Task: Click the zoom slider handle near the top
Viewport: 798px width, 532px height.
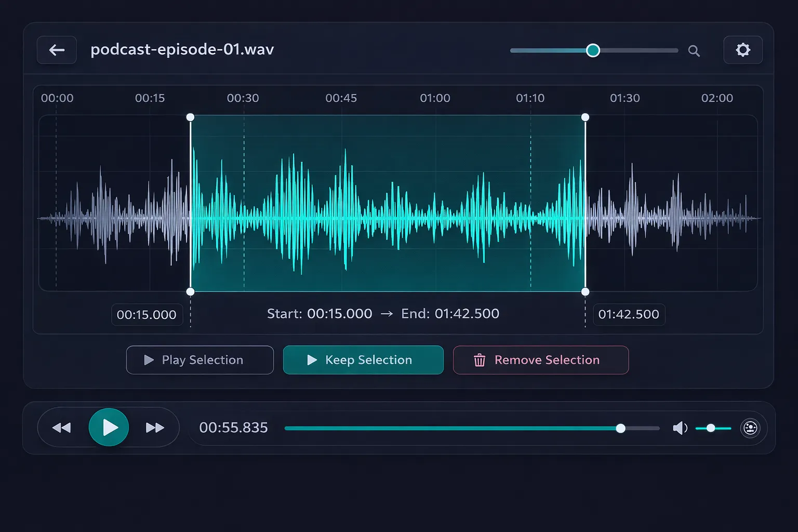Action: [593, 50]
